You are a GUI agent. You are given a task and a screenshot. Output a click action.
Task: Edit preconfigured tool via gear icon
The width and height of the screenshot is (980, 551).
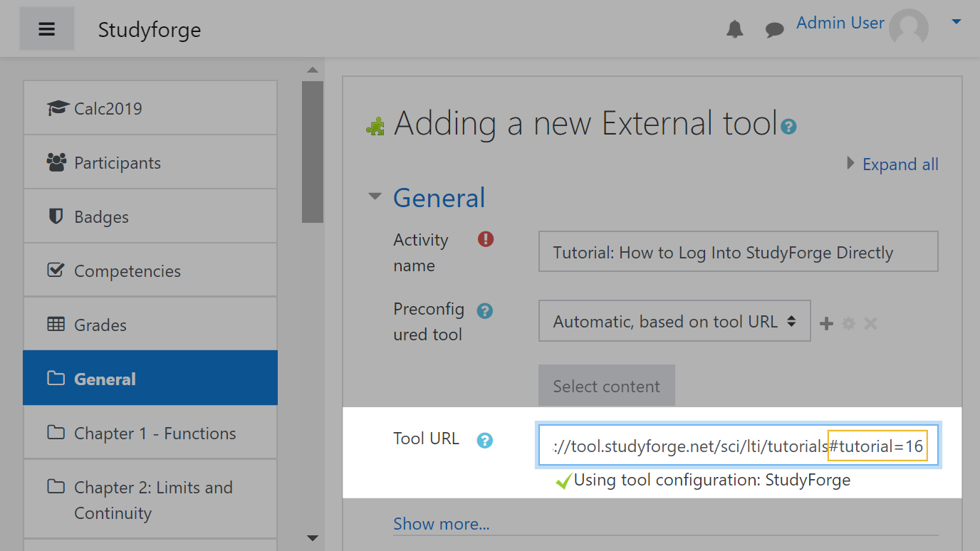pyautogui.click(x=848, y=322)
